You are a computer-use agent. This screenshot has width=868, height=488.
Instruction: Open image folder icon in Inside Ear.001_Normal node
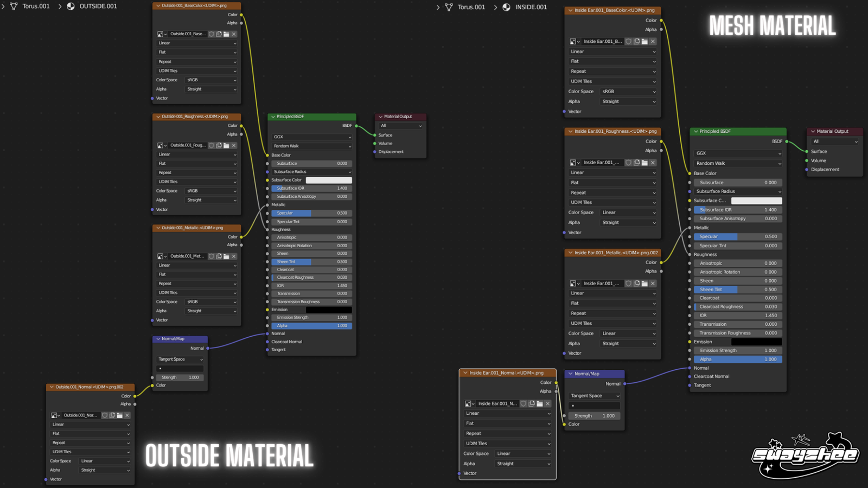click(x=540, y=404)
